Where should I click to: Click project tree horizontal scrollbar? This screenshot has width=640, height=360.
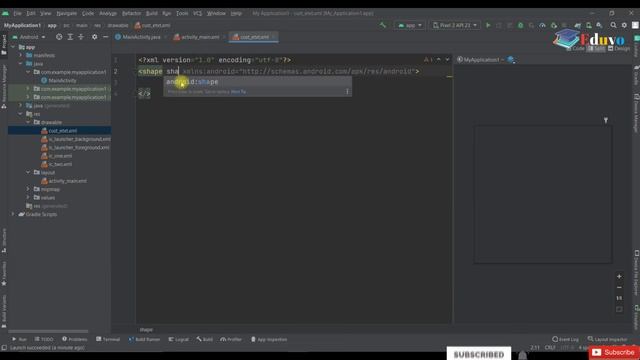48,331
